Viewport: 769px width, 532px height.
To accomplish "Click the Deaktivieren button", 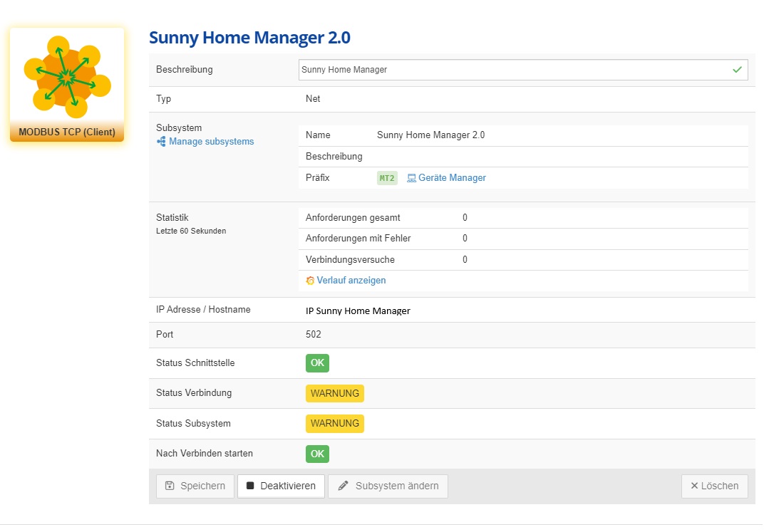I will [281, 486].
